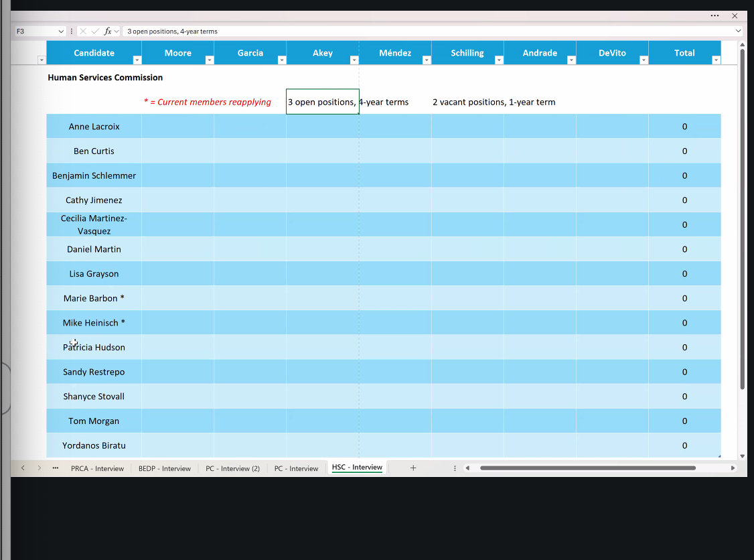Select the Anne Lacroix candidate cell
The height and width of the screenshot is (560, 754).
(94, 127)
